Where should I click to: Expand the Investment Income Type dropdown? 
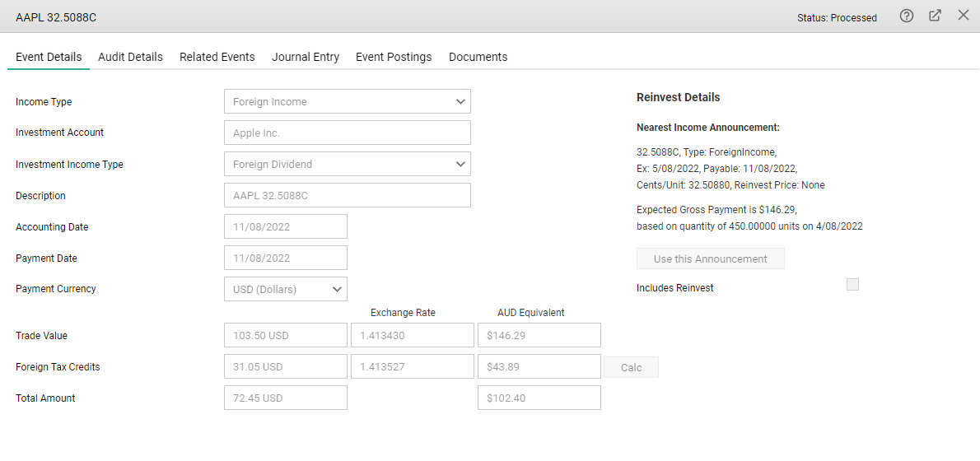click(347, 165)
